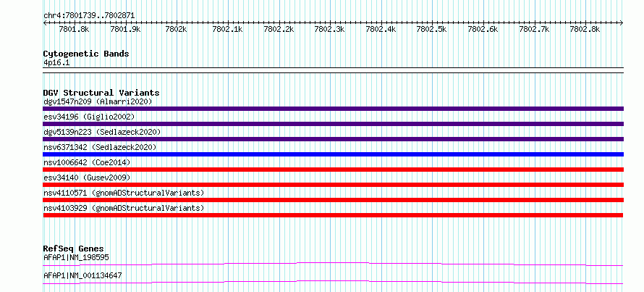Viewport: 644px width, 292px height.
Task: Click the purple bar under dgv1547n209
Action: pyautogui.click(x=333, y=109)
